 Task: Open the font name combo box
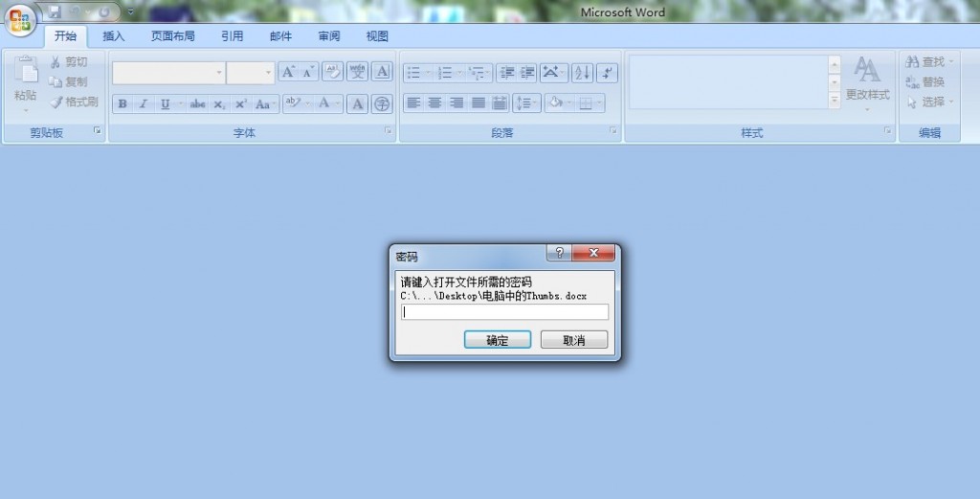tap(168, 73)
